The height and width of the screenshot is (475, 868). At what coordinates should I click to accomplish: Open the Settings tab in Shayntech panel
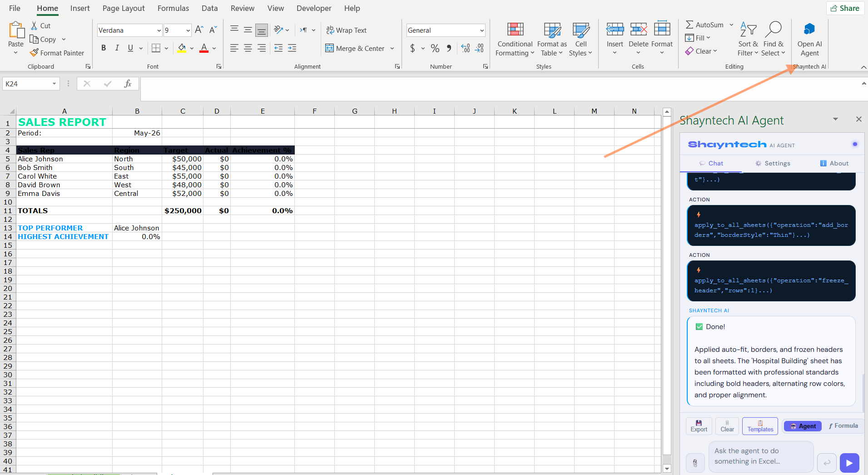(x=773, y=163)
